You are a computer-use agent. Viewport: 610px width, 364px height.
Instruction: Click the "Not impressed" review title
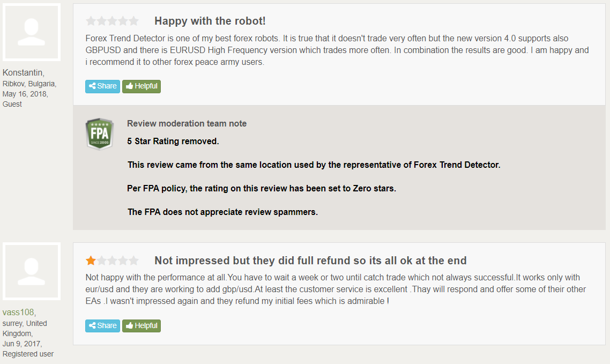coord(310,260)
